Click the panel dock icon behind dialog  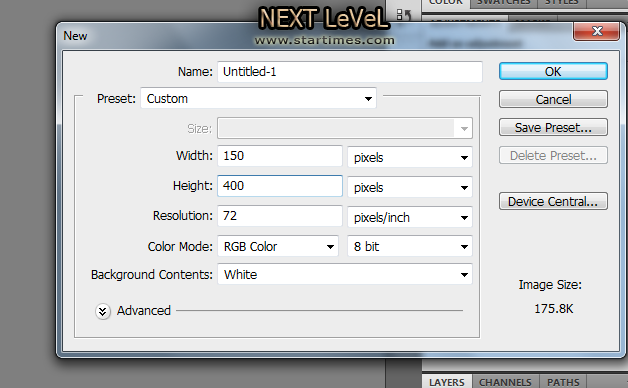click(404, 15)
